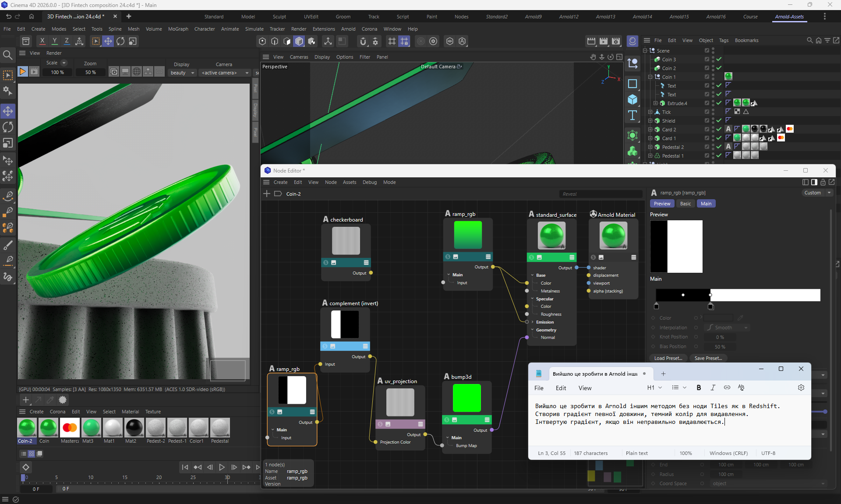Click the Text spline tool icon
841x504 pixels.
632,116
